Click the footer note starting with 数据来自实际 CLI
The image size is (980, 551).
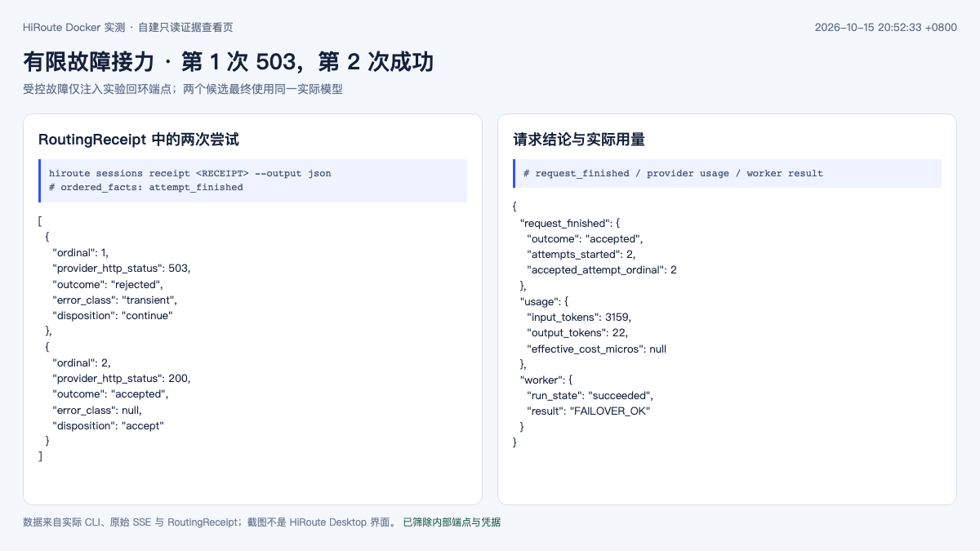(x=211, y=522)
